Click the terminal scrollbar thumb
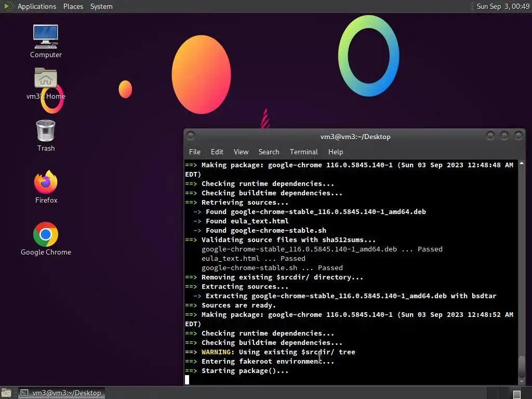This screenshot has height=399, width=532. click(x=522, y=365)
